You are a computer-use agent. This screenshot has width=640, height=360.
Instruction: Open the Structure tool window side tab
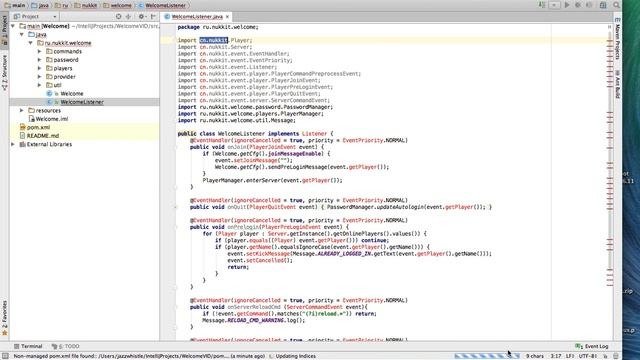pyautogui.click(x=4, y=73)
